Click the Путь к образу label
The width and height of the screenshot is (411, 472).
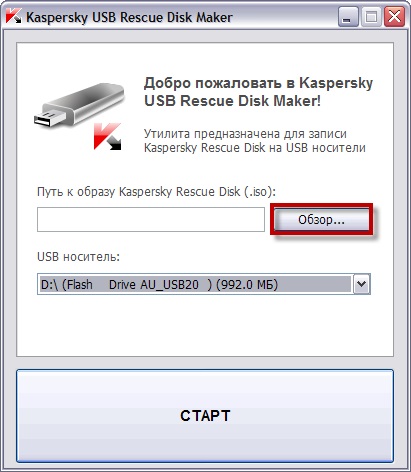pyautogui.click(x=157, y=192)
